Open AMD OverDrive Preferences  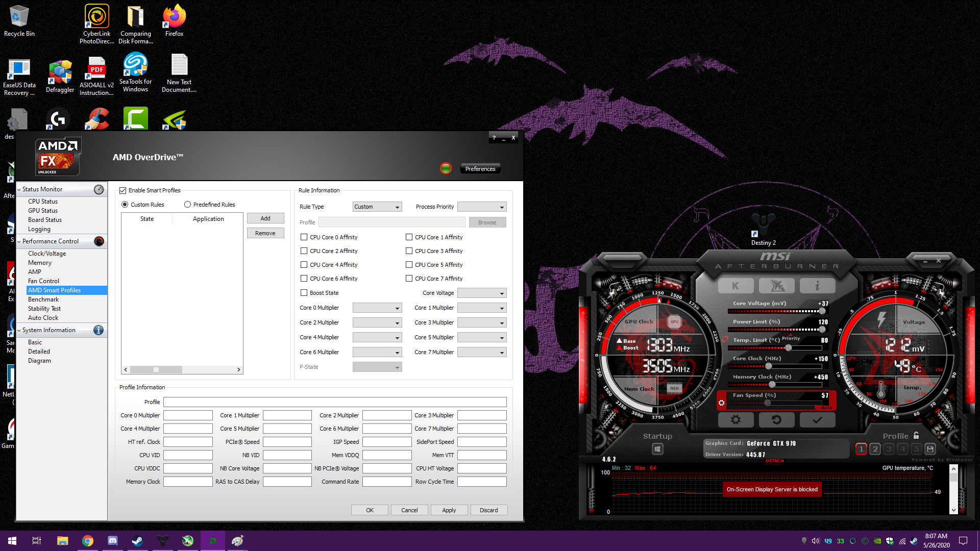[x=480, y=169]
